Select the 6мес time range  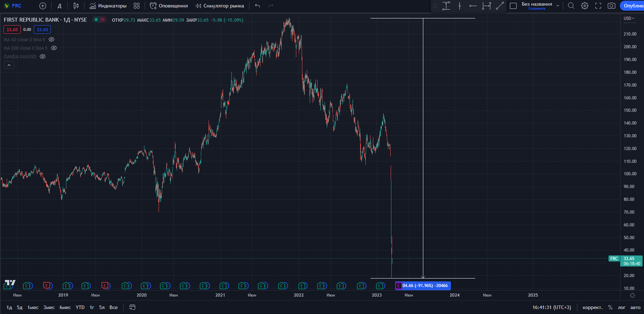click(x=65, y=308)
